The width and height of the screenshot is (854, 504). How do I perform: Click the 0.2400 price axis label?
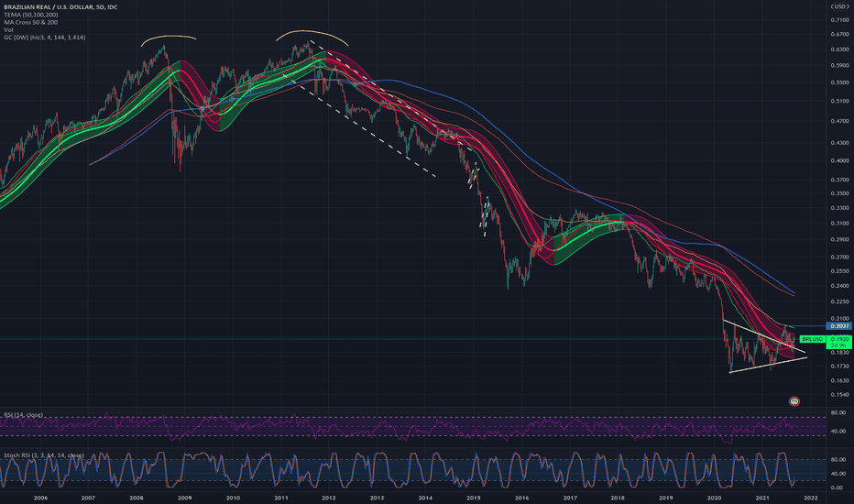839,286
